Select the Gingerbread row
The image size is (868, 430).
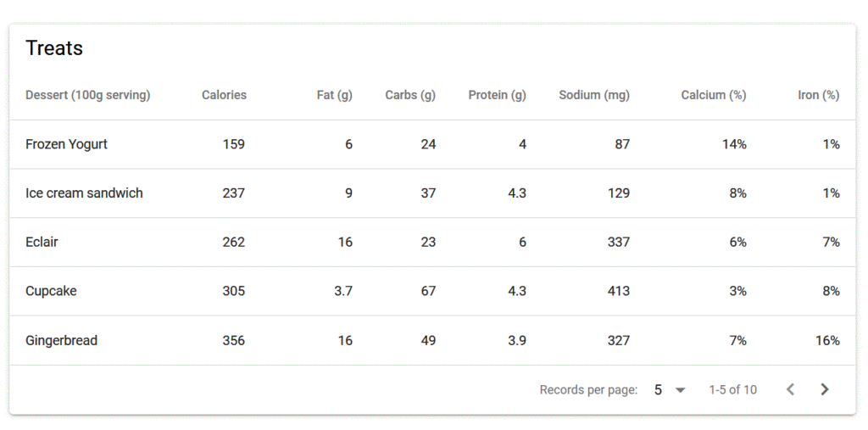[61, 341]
